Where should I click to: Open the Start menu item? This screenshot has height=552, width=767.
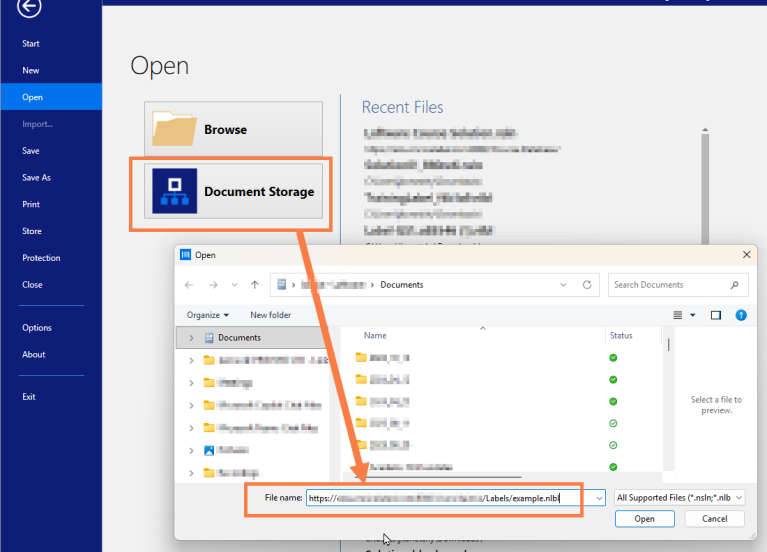tap(30, 44)
